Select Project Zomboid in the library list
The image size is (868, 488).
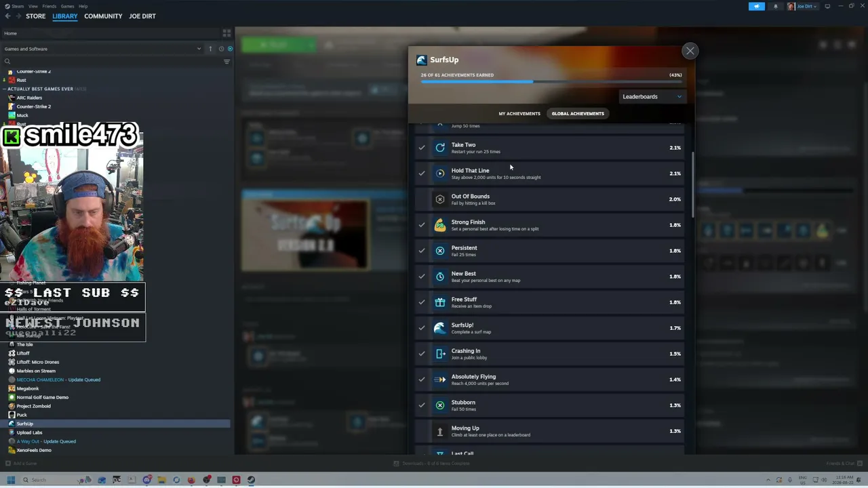pyautogui.click(x=115, y=406)
